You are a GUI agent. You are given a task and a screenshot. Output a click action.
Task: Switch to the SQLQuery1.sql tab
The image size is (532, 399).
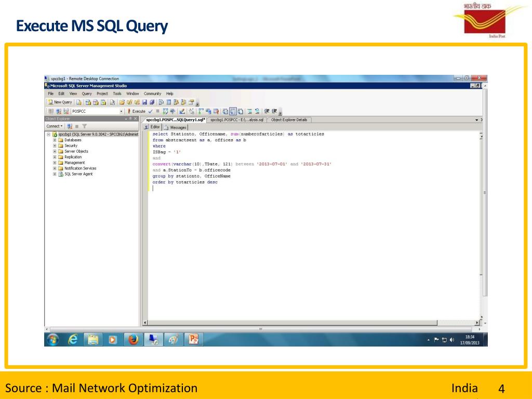[175, 120]
